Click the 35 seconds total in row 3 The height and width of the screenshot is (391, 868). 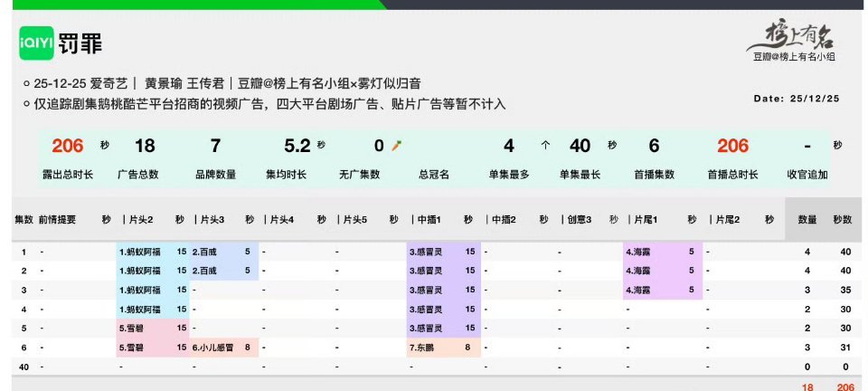(845, 290)
